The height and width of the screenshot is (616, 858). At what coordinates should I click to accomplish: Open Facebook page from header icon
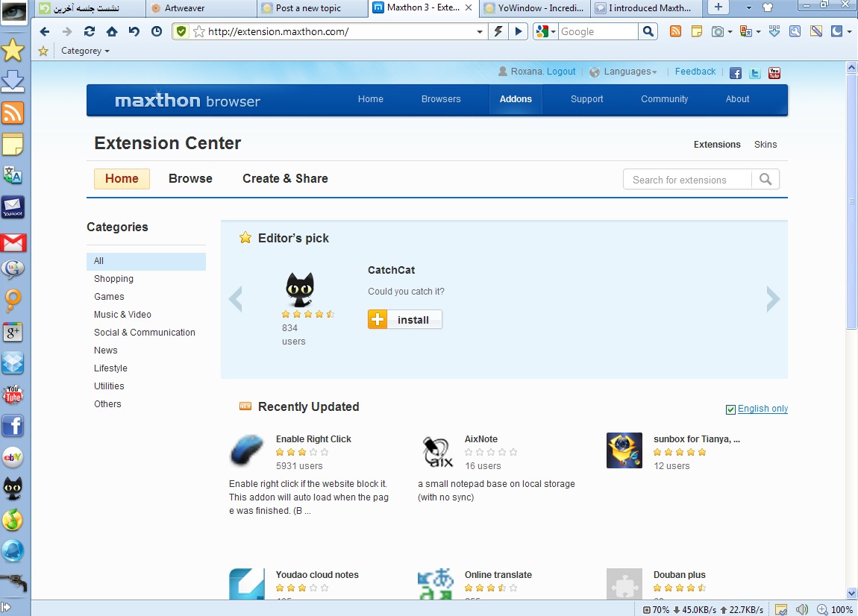tap(736, 73)
